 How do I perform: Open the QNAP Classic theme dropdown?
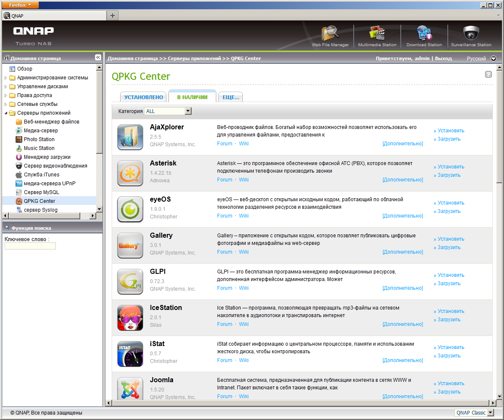(x=475, y=413)
